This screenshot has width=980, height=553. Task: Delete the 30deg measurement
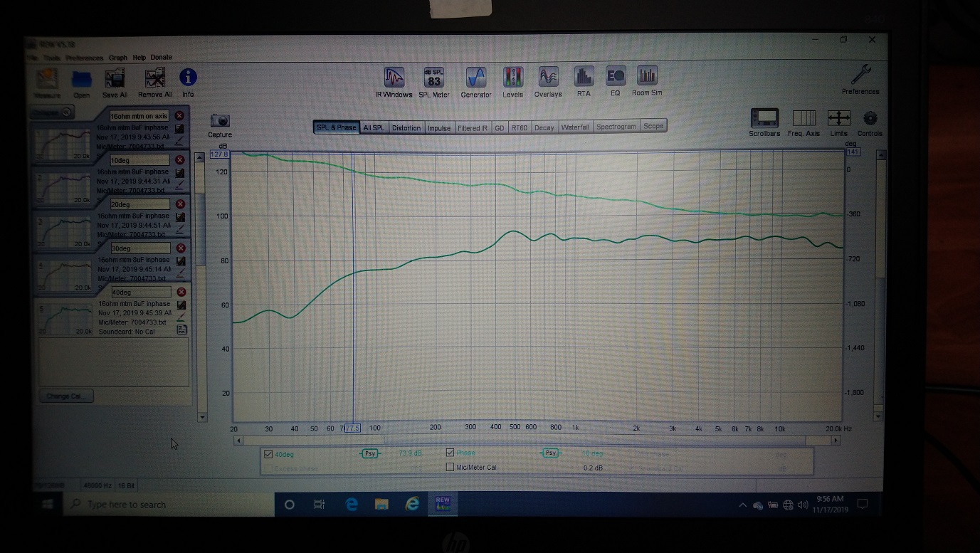(x=179, y=248)
